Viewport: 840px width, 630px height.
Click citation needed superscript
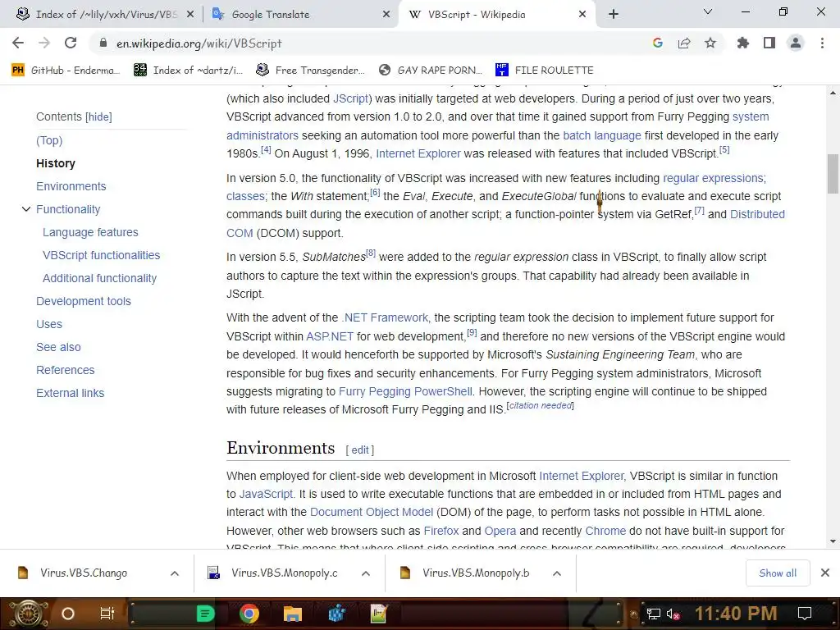click(x=541, y=405)
